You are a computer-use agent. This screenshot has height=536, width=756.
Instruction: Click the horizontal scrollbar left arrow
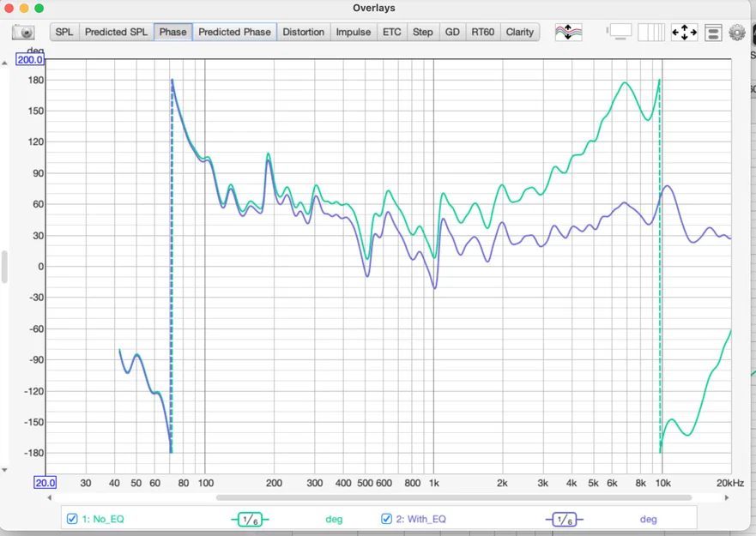[49, 497]
